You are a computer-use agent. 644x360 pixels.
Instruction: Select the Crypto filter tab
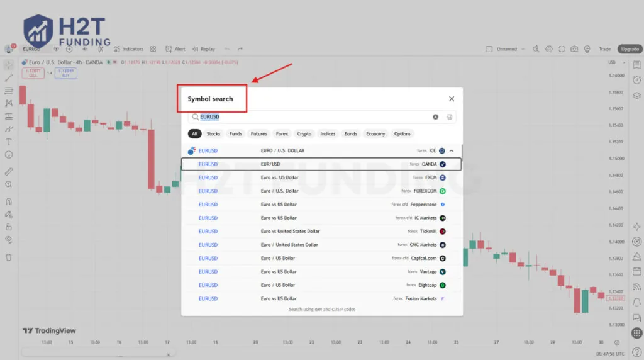304,133
